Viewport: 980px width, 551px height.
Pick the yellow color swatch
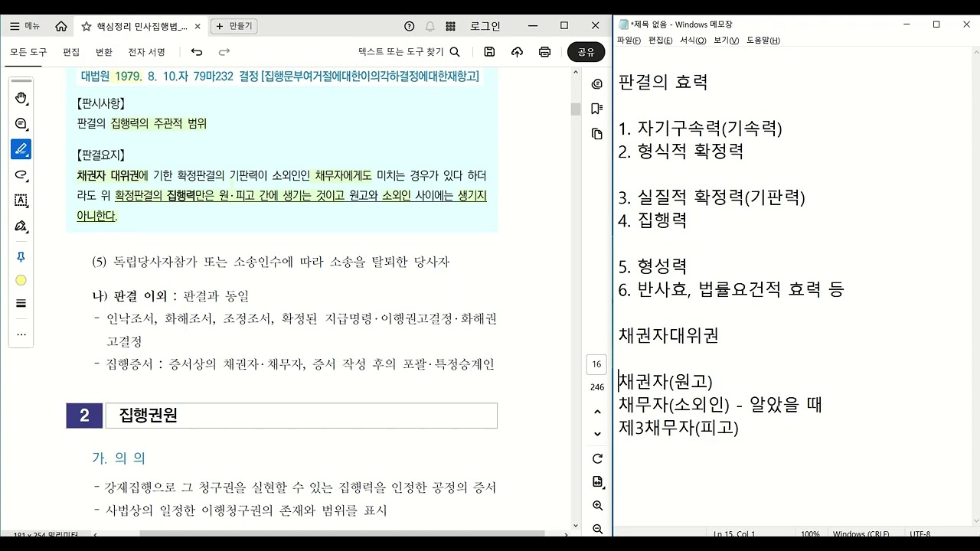click(21, 281)
